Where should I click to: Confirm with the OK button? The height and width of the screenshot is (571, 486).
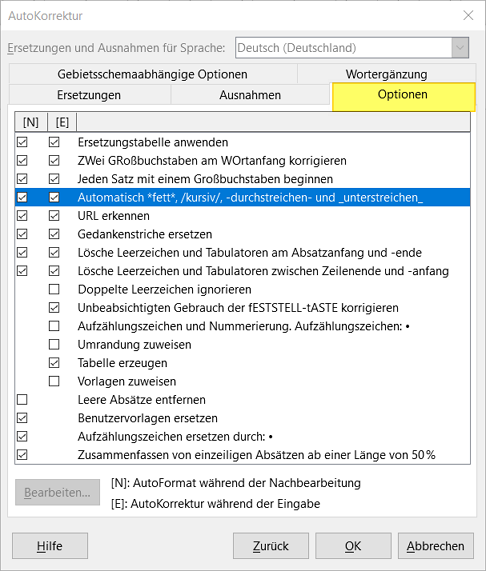point(353,546)
